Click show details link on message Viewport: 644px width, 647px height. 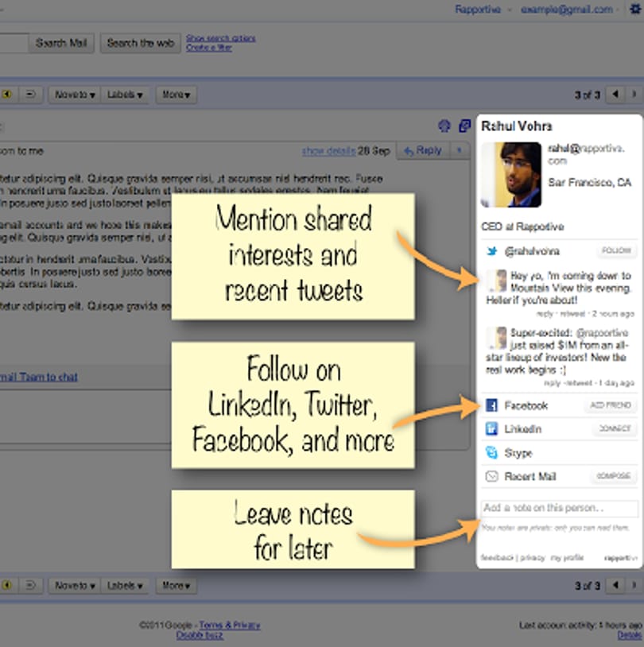click(328, 150)
